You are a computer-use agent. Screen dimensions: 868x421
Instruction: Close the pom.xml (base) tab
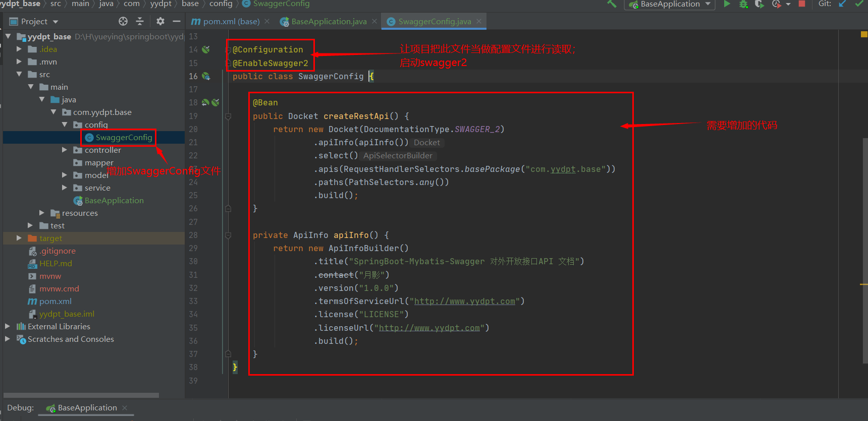[x=267, y=21]
